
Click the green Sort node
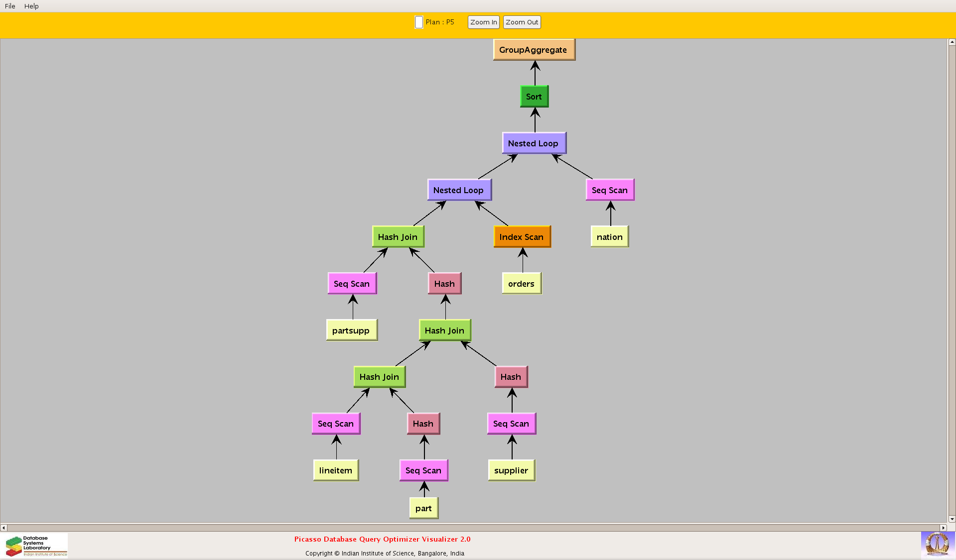534,97
